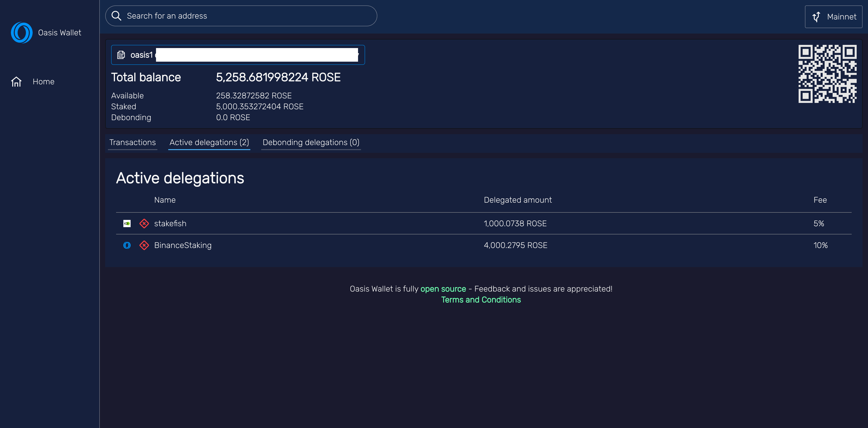Screen dimensions: 868x428
Task: Open the open source link
Action: click(443, 289)
